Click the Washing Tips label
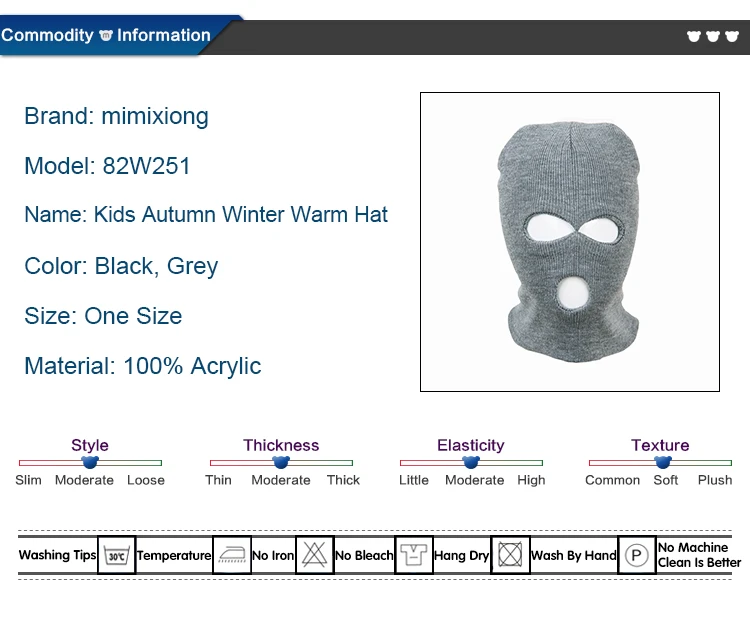The image size is (750, 620). click(57, 555)
